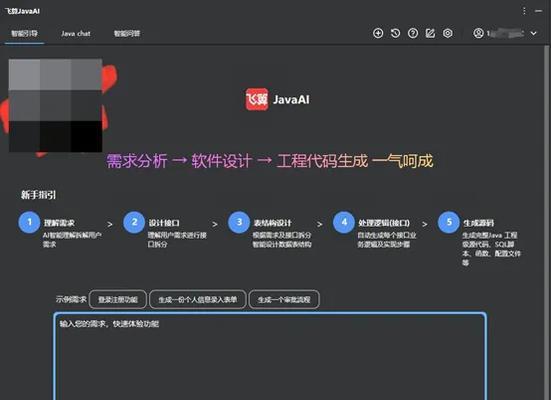551x400 pixels.
Task: Click the user account avatar icon
Action: click(x=478, y=33)
